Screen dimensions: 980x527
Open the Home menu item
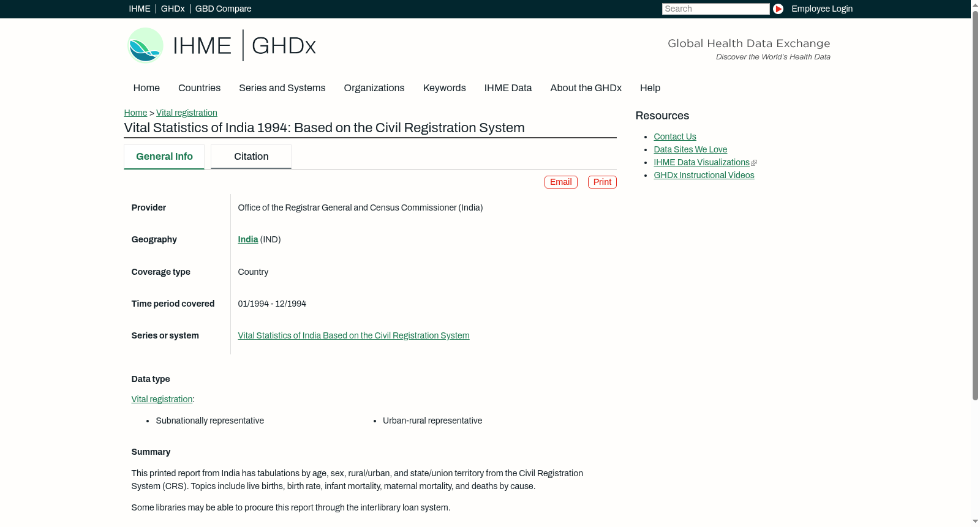[146, 88]
